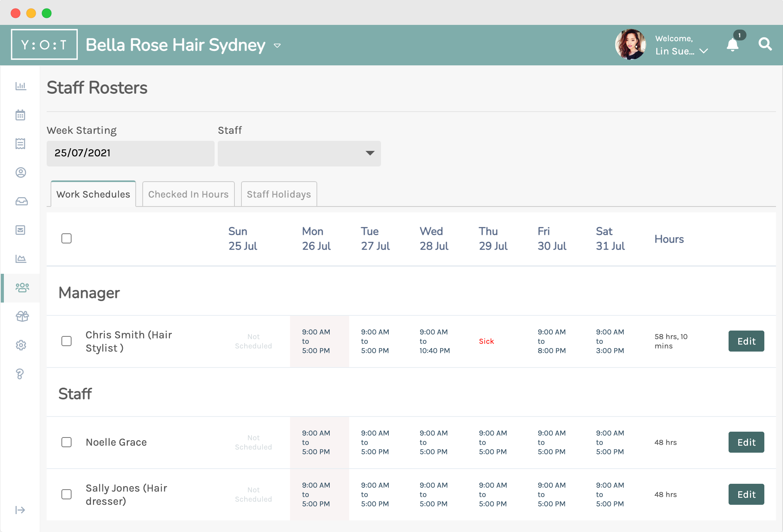The width and height of the screenshot is (783, 532).
Task: Click Chris Smith (Hair Stylist) name
Action: coord(129,341)
